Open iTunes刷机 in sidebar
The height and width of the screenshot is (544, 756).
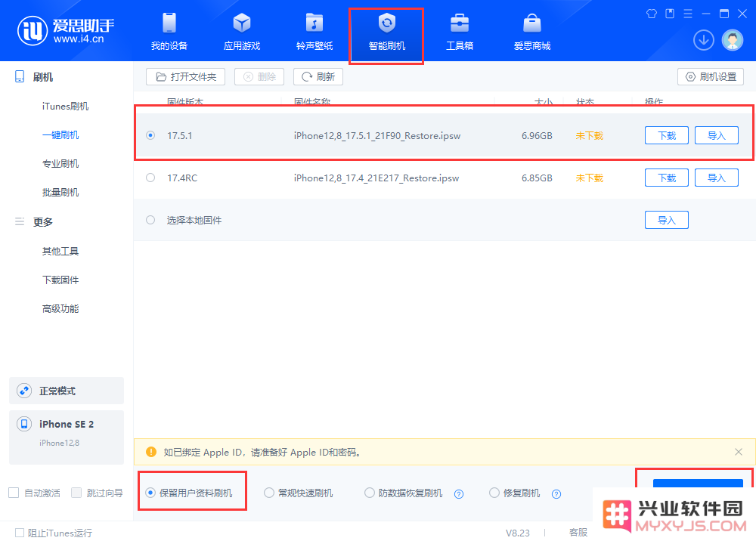click(65, 106)
